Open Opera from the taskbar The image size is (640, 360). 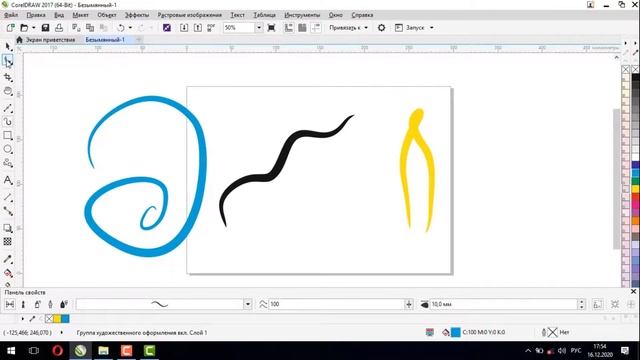(x=57, y=351)
